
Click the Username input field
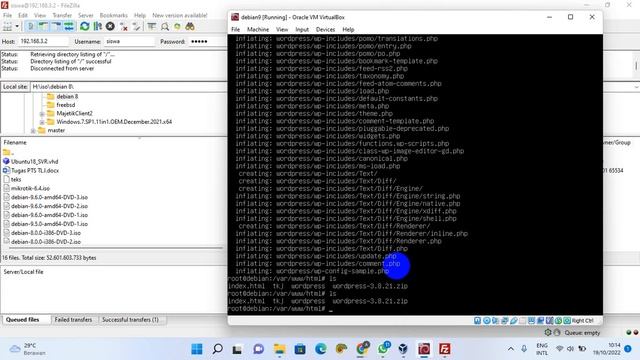(129, 42)
